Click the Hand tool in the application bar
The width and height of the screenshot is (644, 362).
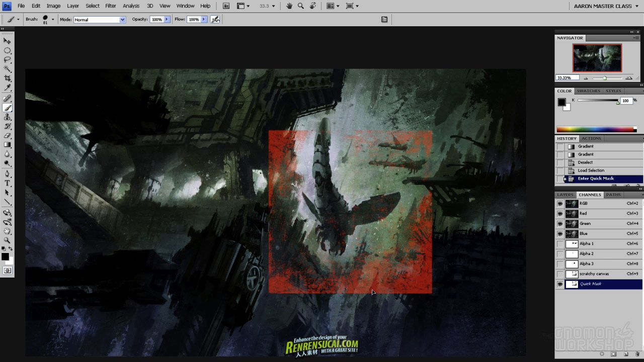pos(289,6)
